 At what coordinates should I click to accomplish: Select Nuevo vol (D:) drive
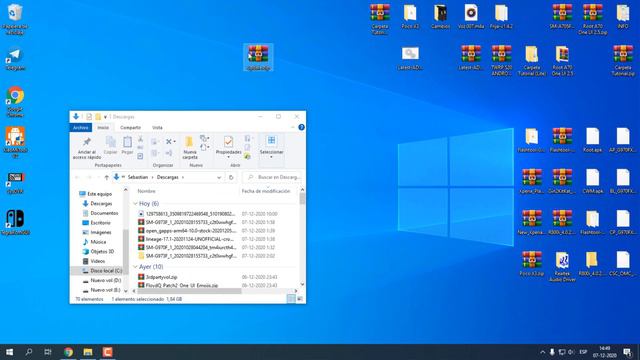coord(105,280)
